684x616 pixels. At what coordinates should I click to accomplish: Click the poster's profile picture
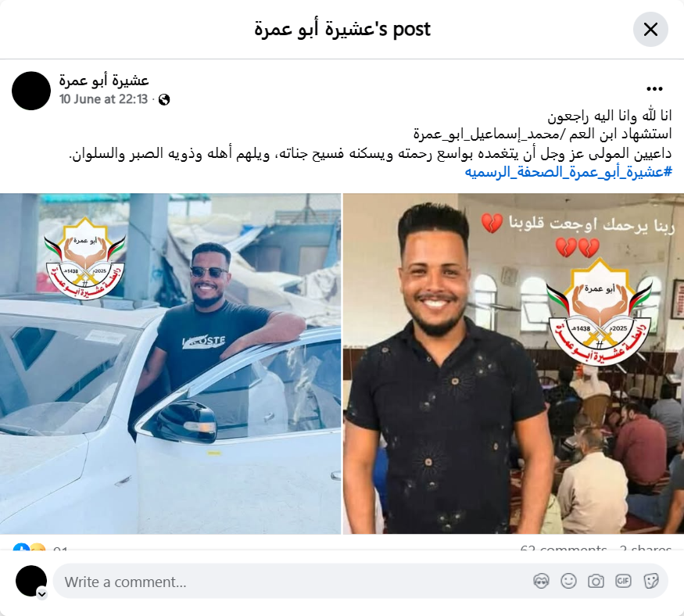click(x=31, y=91)
